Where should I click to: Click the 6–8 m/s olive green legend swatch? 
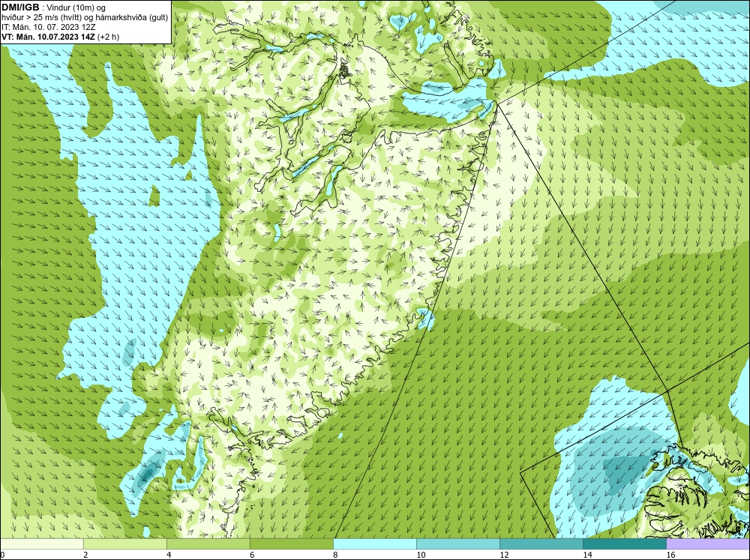(x=291, y=544)
